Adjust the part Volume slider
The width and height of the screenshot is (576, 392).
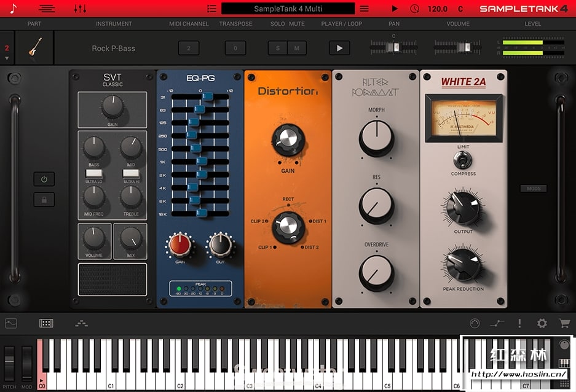click(x=458, y=47)
